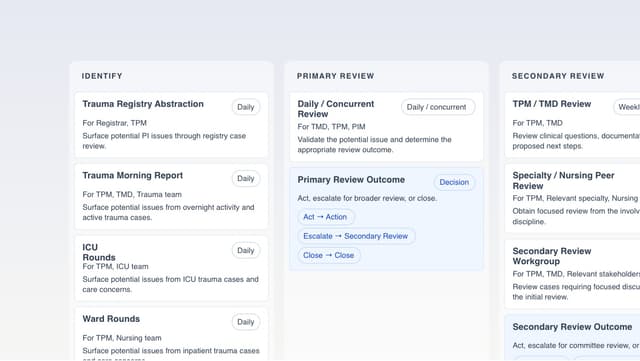Click 'For TPM, TMD' under TPM / TMD Review
640x361 pixels.
pos(537,123)
